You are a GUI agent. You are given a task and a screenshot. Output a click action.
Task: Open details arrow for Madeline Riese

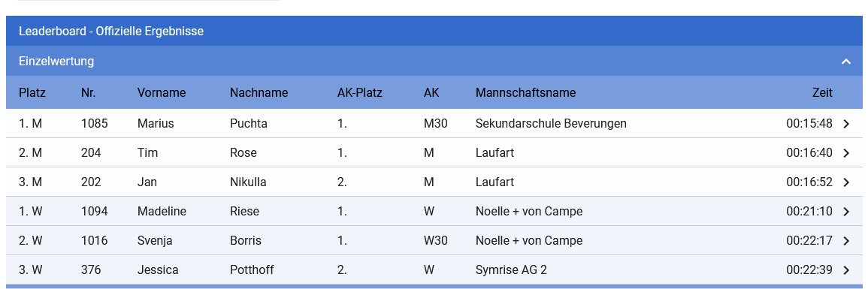pos(846,212)
